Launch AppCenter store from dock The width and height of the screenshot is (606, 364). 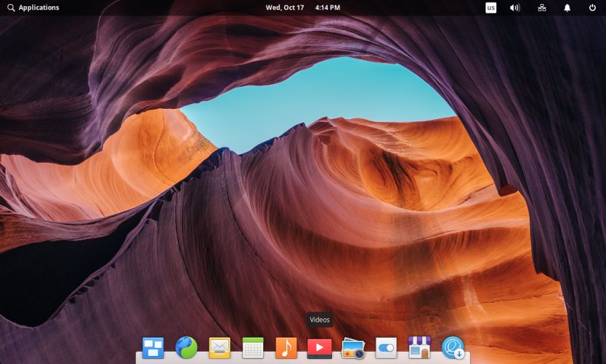[419, 347]
